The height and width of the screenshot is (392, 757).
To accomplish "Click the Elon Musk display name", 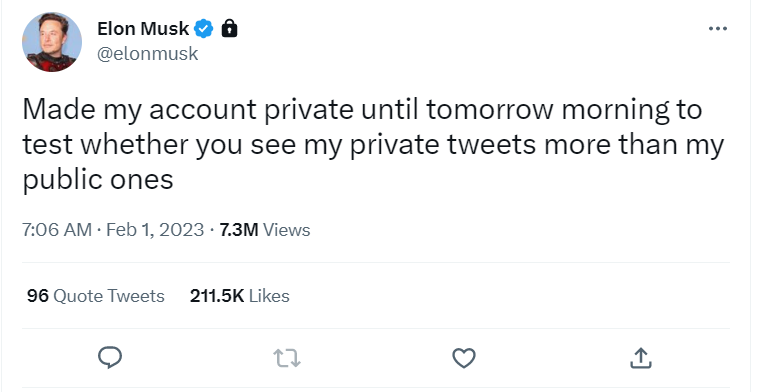I will click(x=143, y=29).
